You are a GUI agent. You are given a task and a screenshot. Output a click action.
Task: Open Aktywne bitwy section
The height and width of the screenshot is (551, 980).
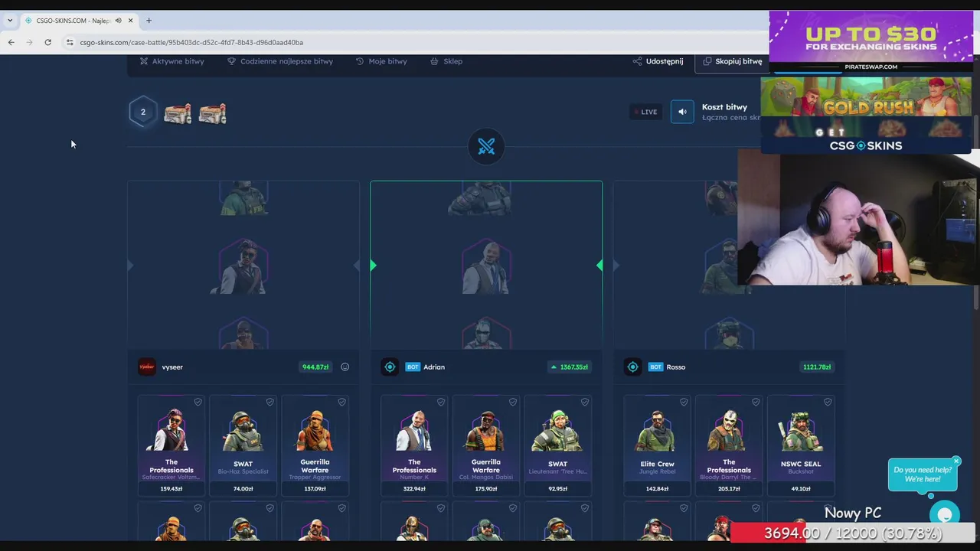point(171,61)
